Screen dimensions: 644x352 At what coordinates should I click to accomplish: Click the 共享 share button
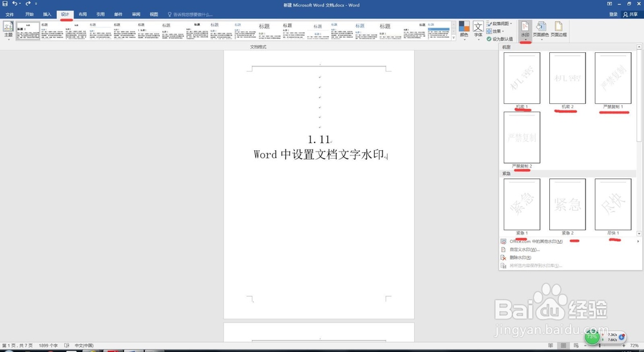pyautogui.click(x=630, y=14)
